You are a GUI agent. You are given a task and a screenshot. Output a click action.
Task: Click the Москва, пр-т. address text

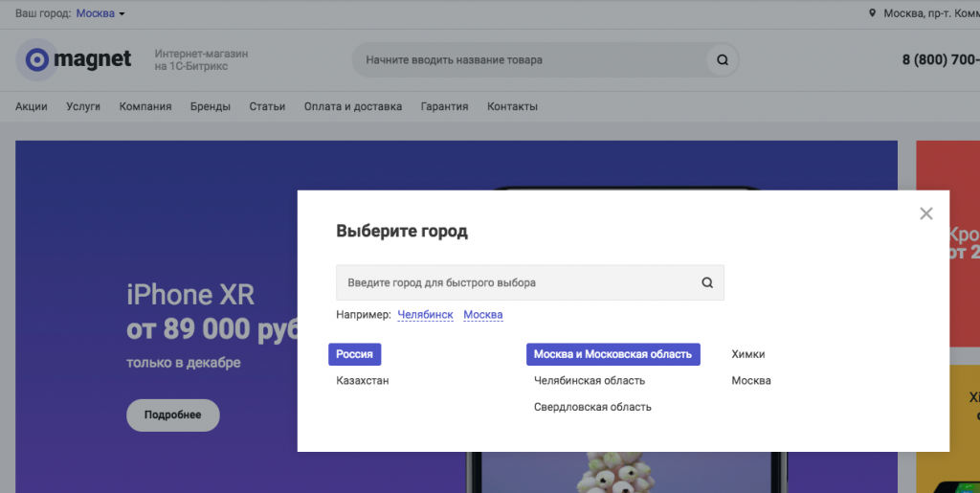[931, 13]
